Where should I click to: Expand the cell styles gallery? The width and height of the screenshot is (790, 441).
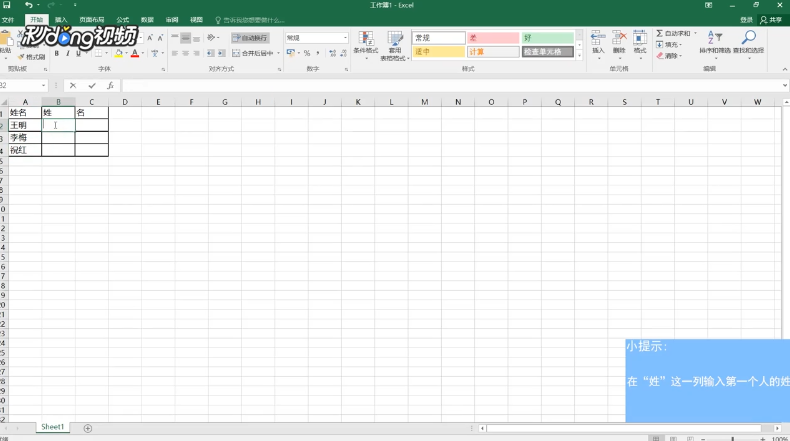point(579,55)
